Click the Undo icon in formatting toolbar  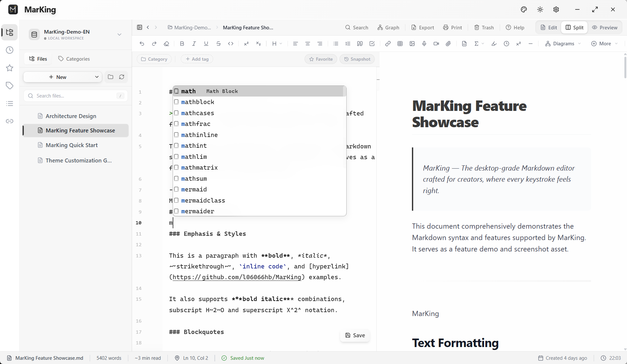click(x=142, y=44)
